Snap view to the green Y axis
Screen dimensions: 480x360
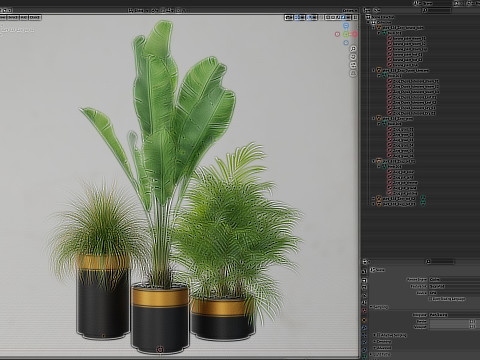(346, 34)
